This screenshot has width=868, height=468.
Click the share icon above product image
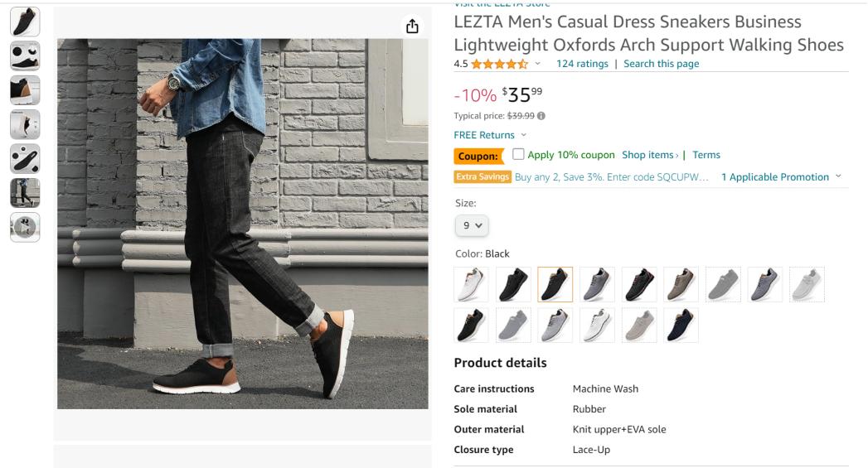(412, 26)
